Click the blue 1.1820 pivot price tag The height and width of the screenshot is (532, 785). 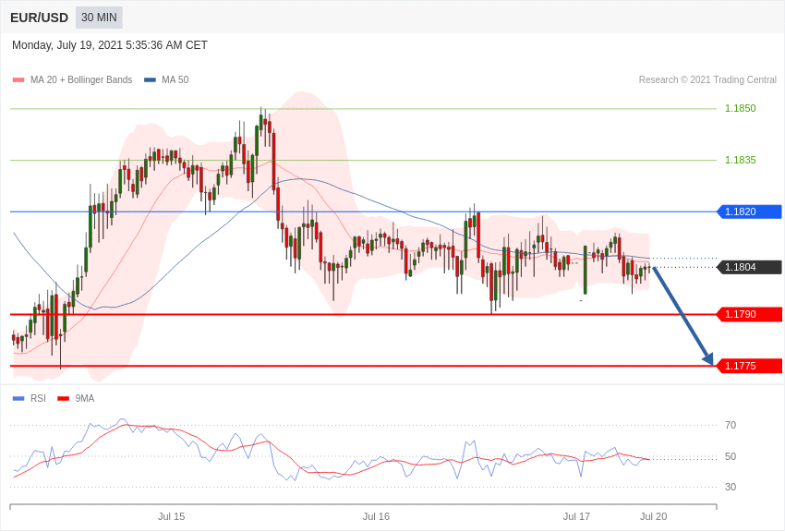750,212
